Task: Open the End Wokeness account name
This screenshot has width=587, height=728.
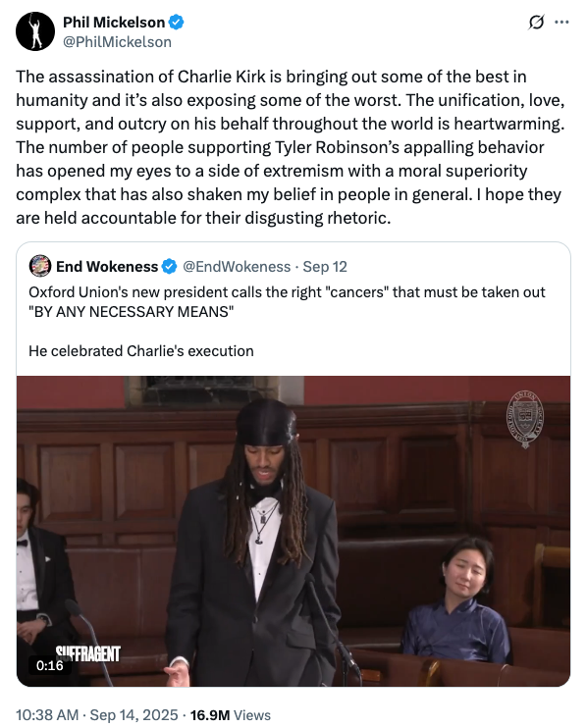Action: (107, 267)
